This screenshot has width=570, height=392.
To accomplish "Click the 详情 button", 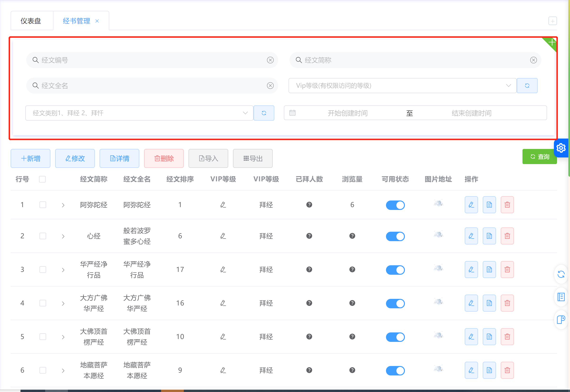I will point(119,158).
